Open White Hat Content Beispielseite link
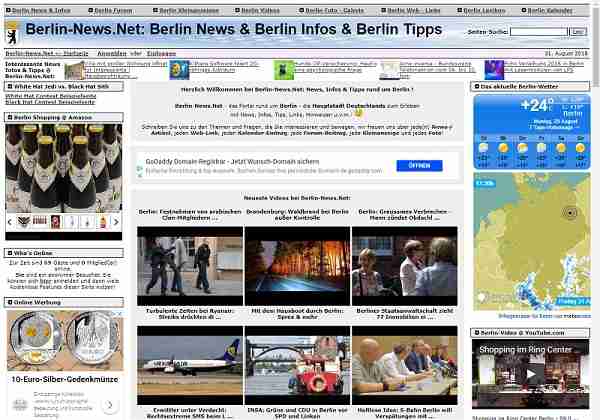600x420 pixels. pos(51,96)
